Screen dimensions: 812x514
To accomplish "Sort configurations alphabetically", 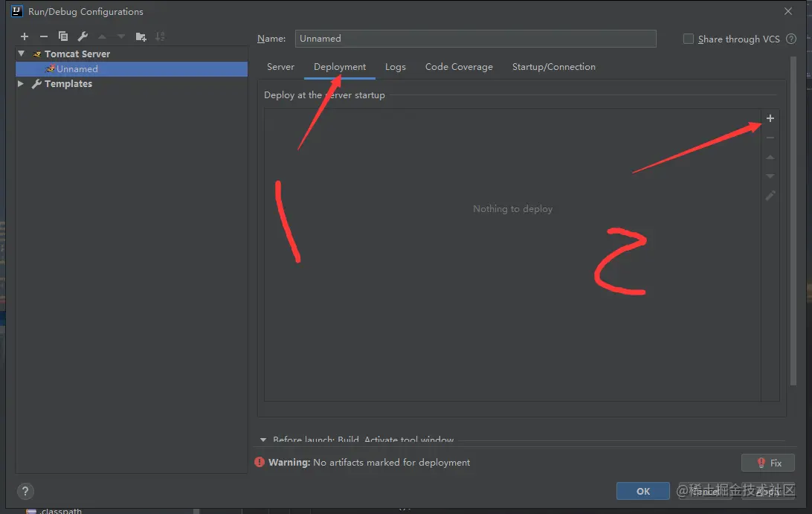I will pos(160,36).
